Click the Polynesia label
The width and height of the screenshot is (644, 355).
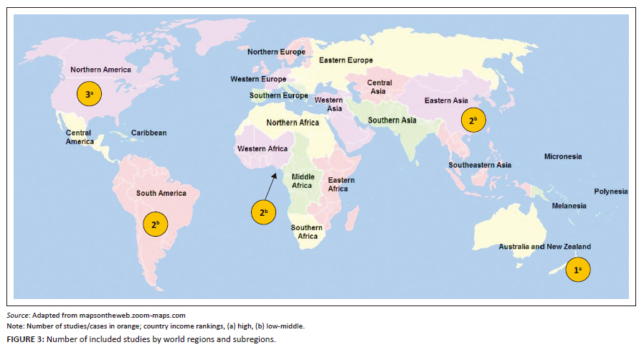[x=610, y=191]
